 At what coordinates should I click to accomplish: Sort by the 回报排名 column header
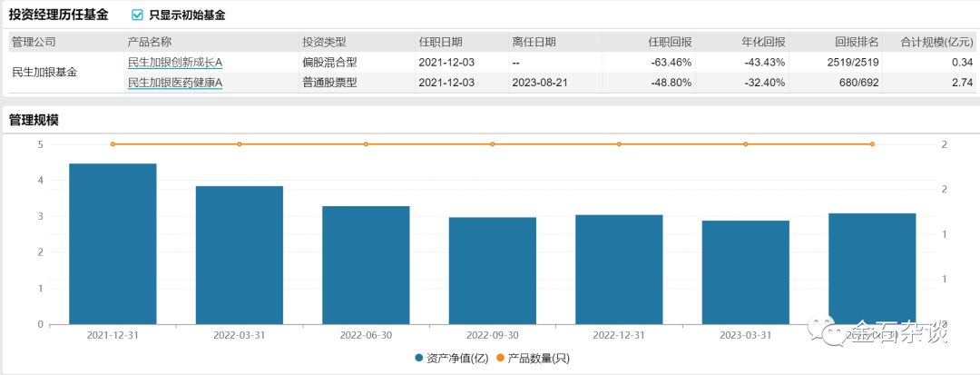point(857,42)
